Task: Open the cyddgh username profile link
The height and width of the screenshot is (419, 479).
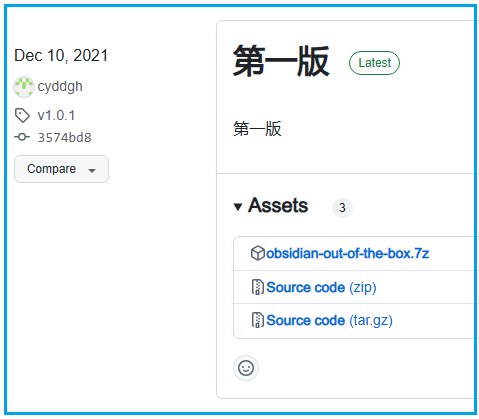Action: click(60, 87)
